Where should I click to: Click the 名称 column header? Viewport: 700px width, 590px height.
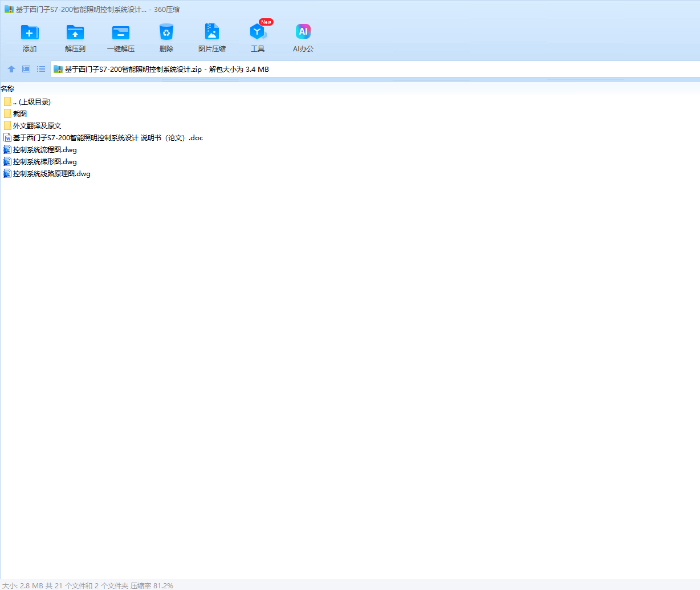click(7, 89)
